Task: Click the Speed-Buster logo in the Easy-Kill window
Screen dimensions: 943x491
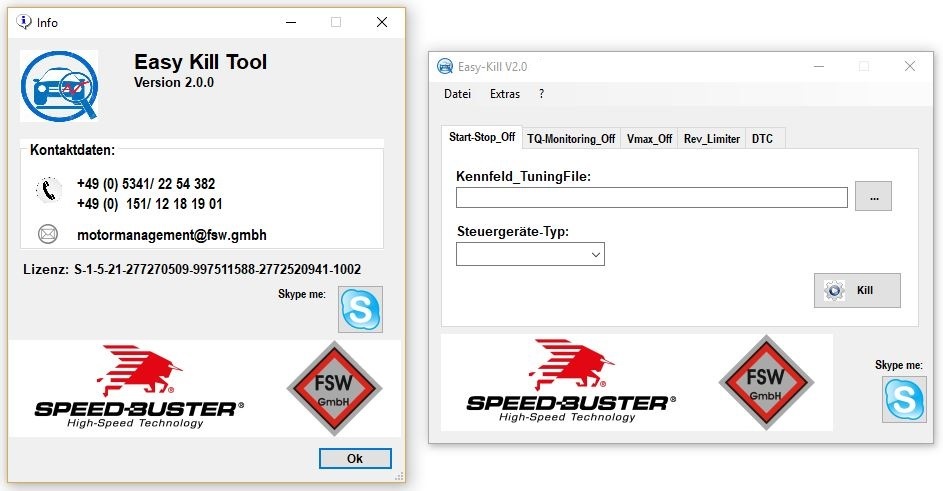Action: coord(571,381)
